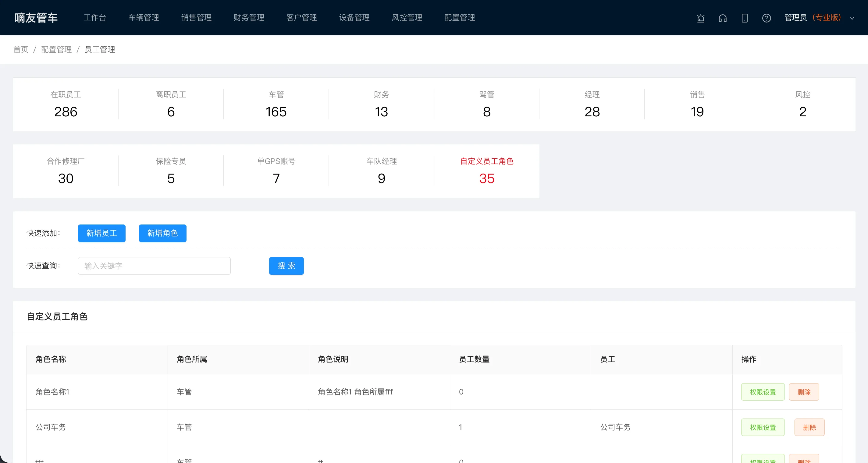Go to 首页 in the breadcrumb

[x=21, y=50]
